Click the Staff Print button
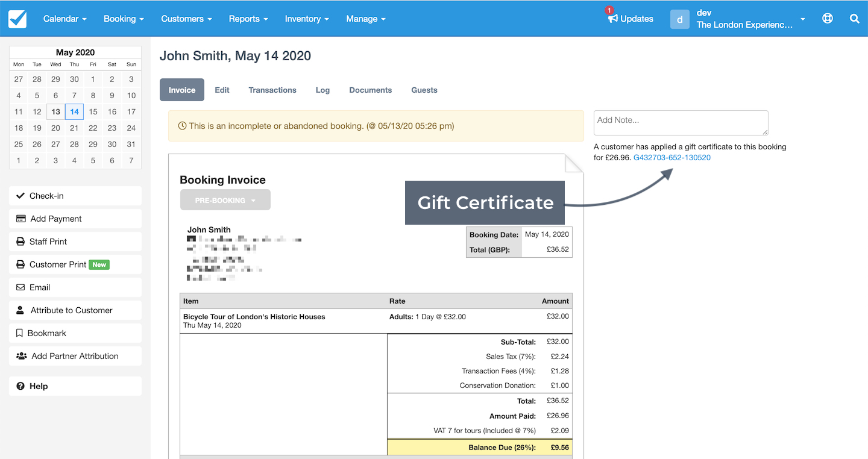This screenshot has height=459, width=868. [75, 242]
